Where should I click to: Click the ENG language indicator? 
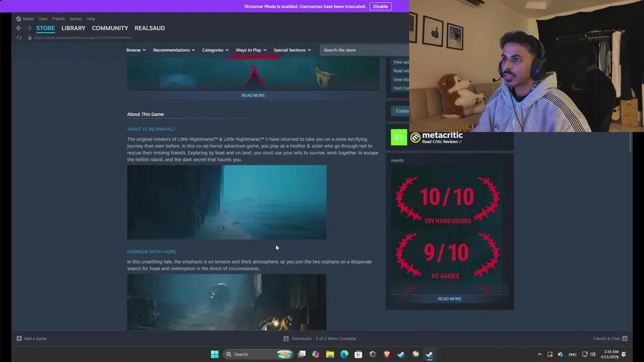pyautogui.click(x=573, y=354)
